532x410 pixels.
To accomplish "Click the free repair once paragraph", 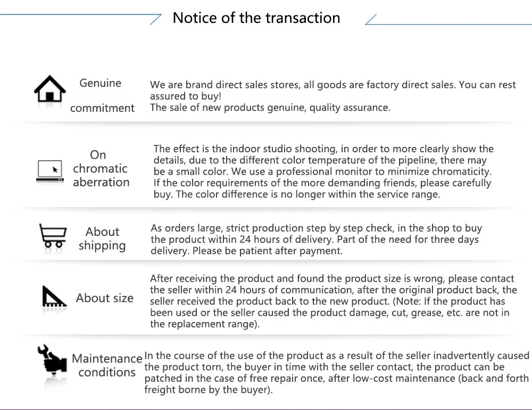I will pyautogui.click(x=337, y=372).
